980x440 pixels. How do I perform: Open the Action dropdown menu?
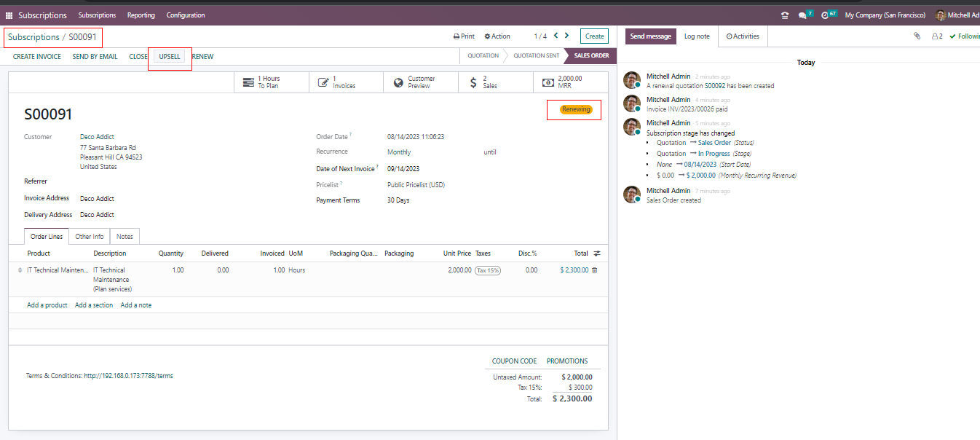[x=497, y=36]
